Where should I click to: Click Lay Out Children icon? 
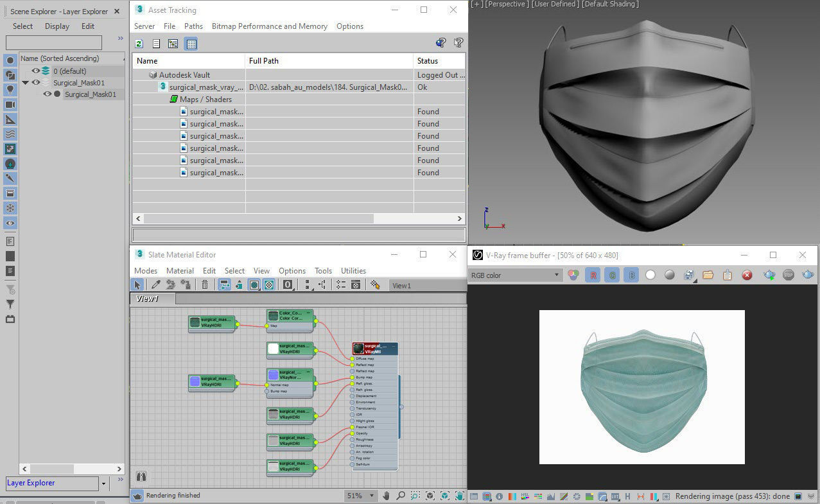point(322,284)
